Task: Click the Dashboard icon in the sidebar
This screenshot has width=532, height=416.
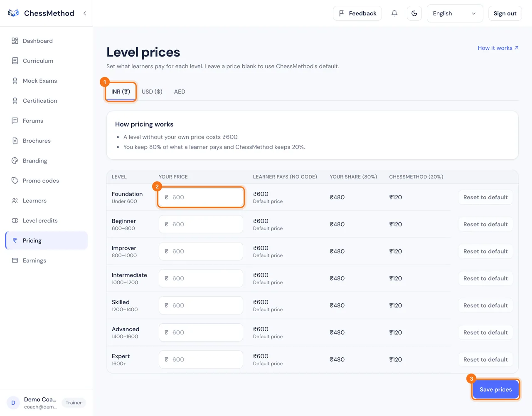Action: pyautogui.click(x=15, y=41)
